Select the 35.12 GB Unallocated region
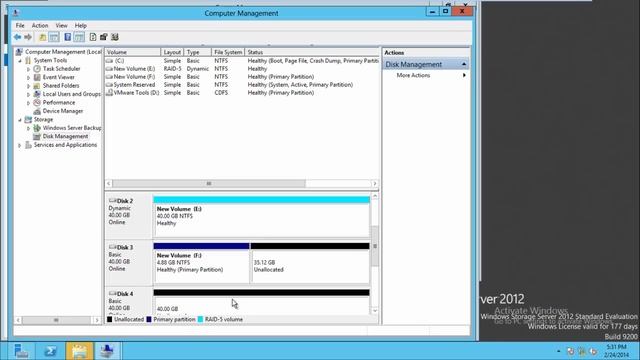The height and width of the screenshot is (360, 640). click(x=310, y=263)
